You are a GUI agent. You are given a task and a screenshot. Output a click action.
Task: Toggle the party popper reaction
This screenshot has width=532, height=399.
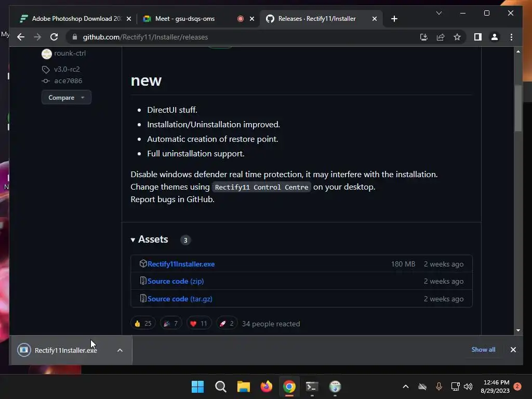(x=170, y=323)
